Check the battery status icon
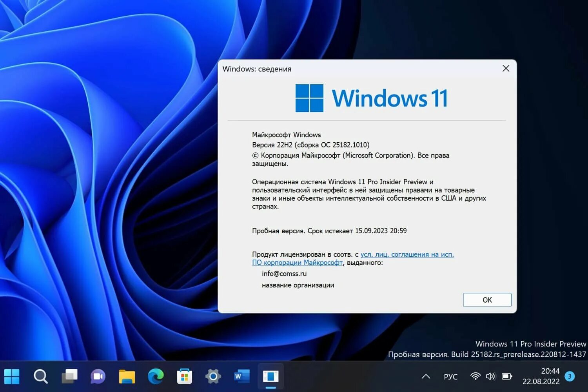The height and width of the screenshot is (392, 588). click(507, 377)
